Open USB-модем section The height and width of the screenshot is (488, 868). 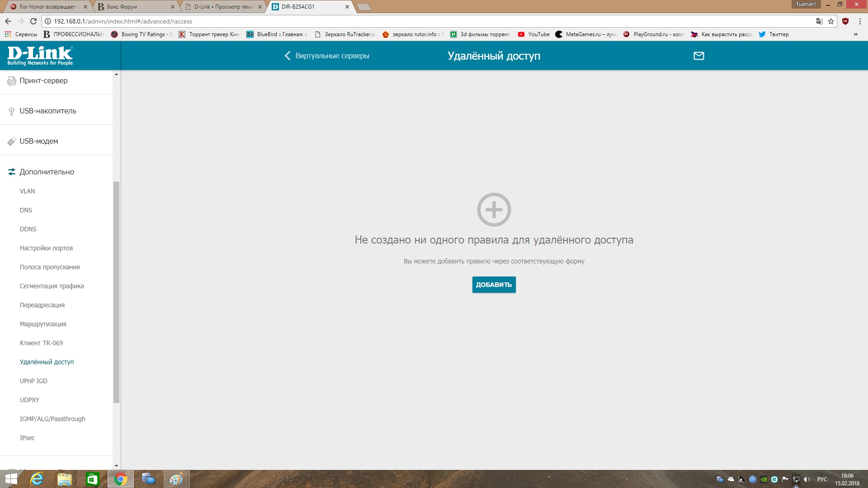coord(38,141)
